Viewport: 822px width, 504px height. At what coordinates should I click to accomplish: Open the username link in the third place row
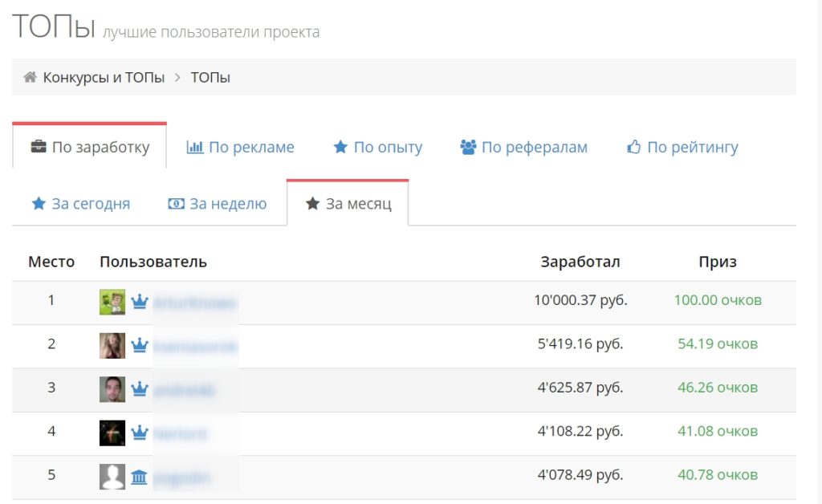[x=184, y=389]
